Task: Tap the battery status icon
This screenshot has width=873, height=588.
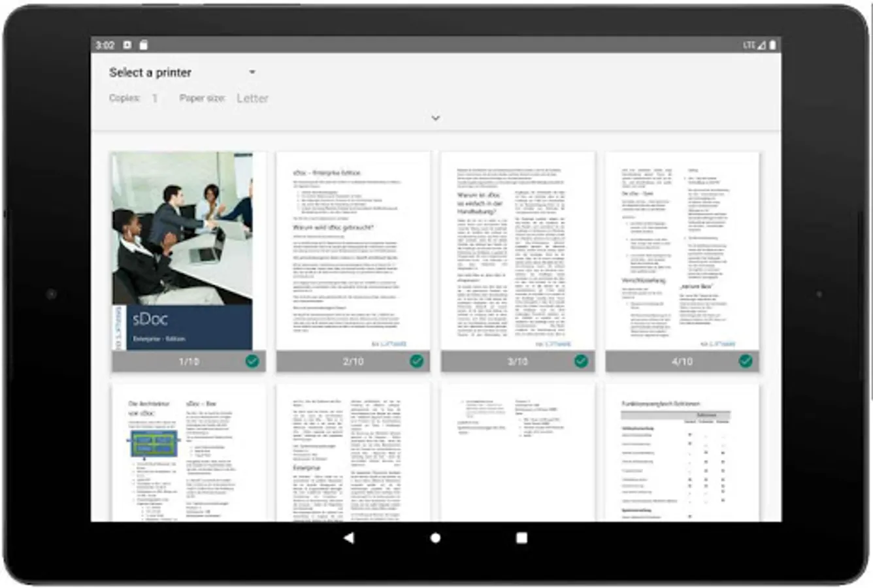Action: click(772, 45)
